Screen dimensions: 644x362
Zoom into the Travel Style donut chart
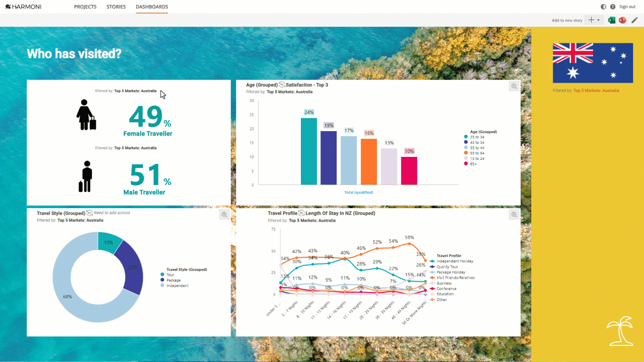(224, 215)
